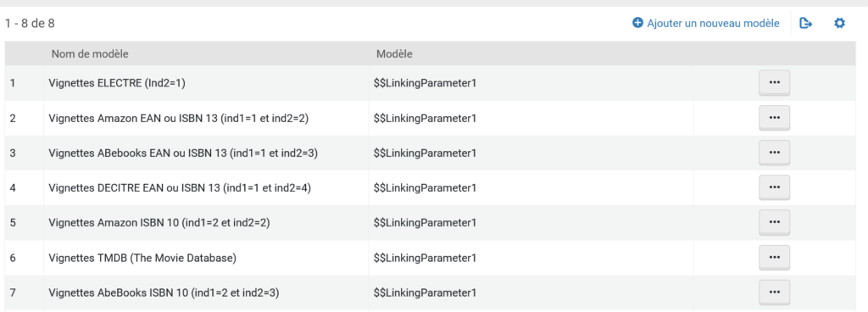This screenshot has height=312, width=868.
Task: Click the 1 - 8 de 8 record count
Action: click(x=30, y=23)
